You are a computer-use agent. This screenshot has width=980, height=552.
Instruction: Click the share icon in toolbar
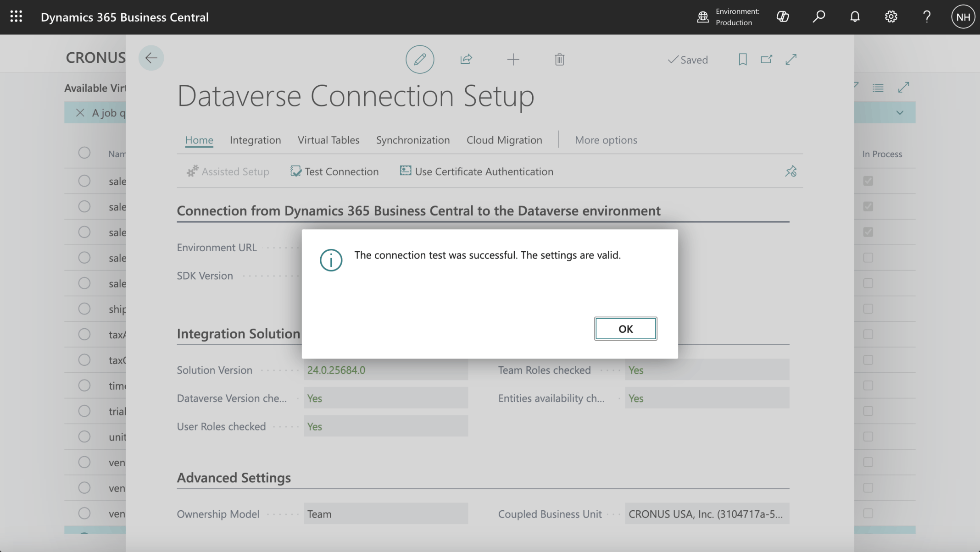pyautogui.click(x=466, y=59)
